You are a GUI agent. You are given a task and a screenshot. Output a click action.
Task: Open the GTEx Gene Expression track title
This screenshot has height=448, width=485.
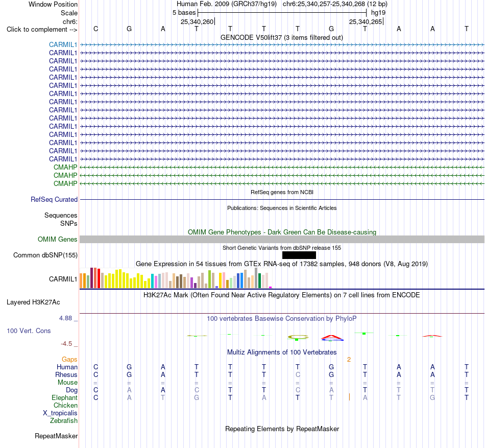pyautogui.click(x=282, y=264)
